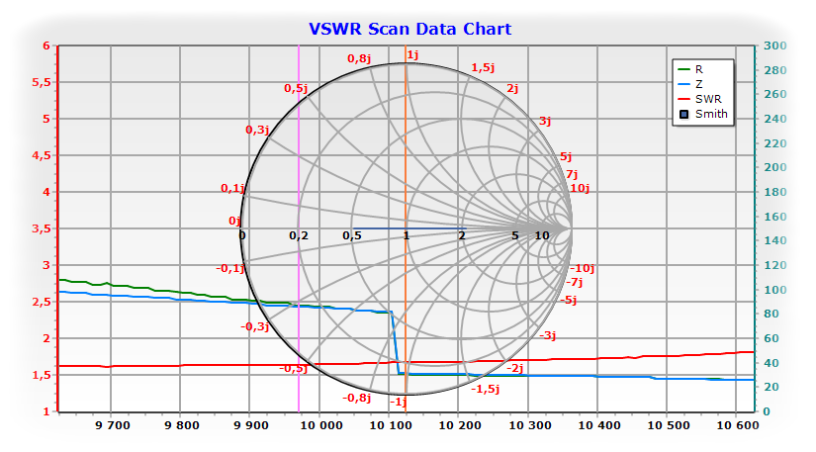Click the right axis value 100
Image resolution: width=816 pixels, height=452 pixels.
pos(775,290)
